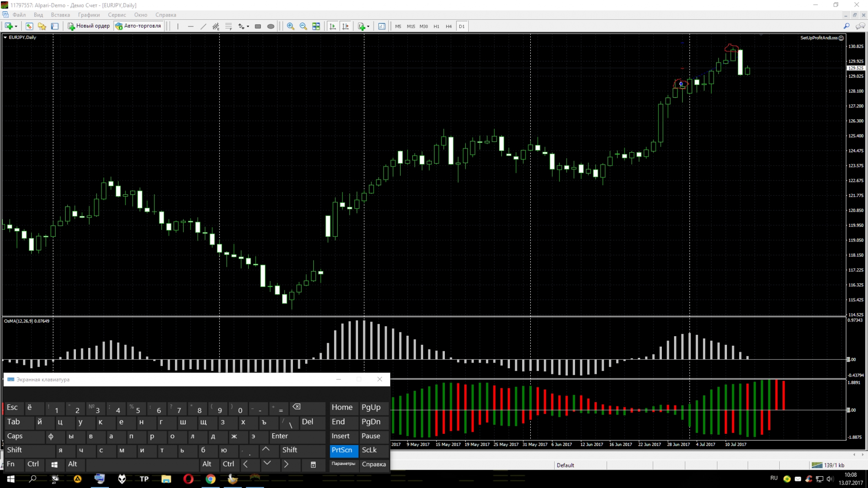This screenshot has width=868, height=488.
Task: Click the zoom out magnifier icon
Action: [x=303, y=26]
